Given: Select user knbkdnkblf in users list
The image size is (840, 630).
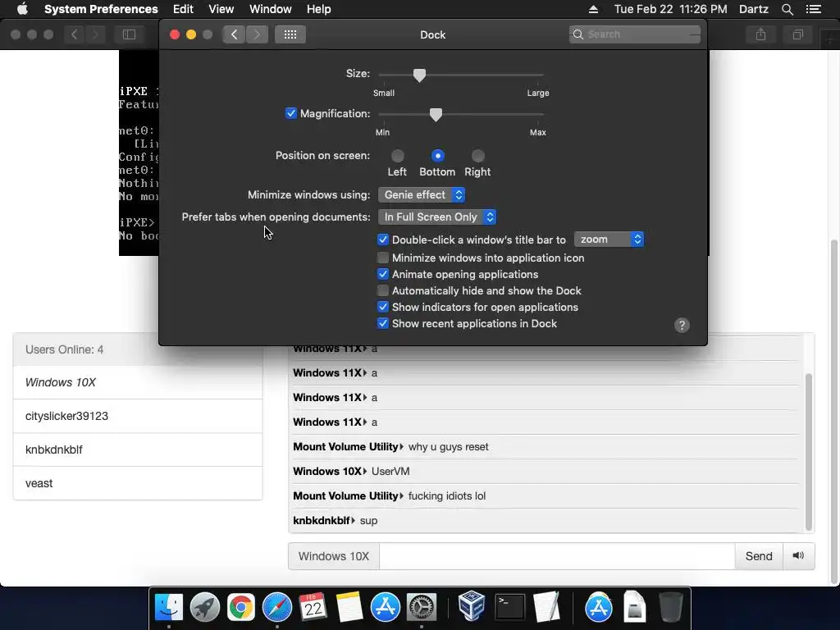Looking at the screenshot, I should click(x=138, y=450).
